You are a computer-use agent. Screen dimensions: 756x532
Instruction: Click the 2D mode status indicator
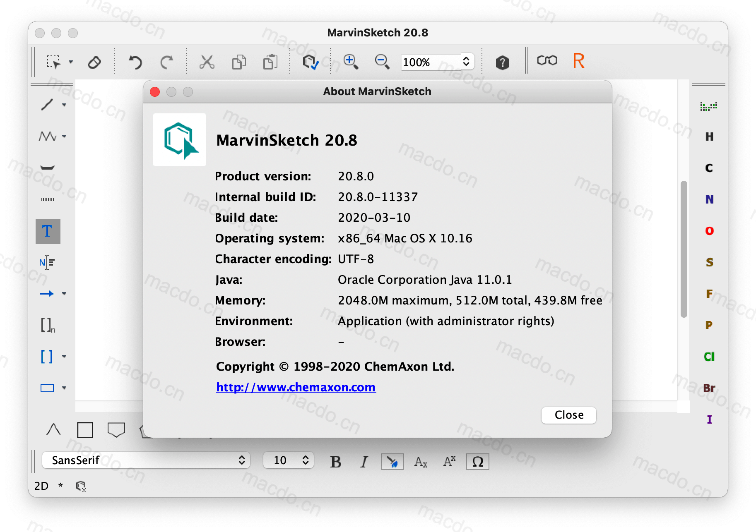coord(41,486)
